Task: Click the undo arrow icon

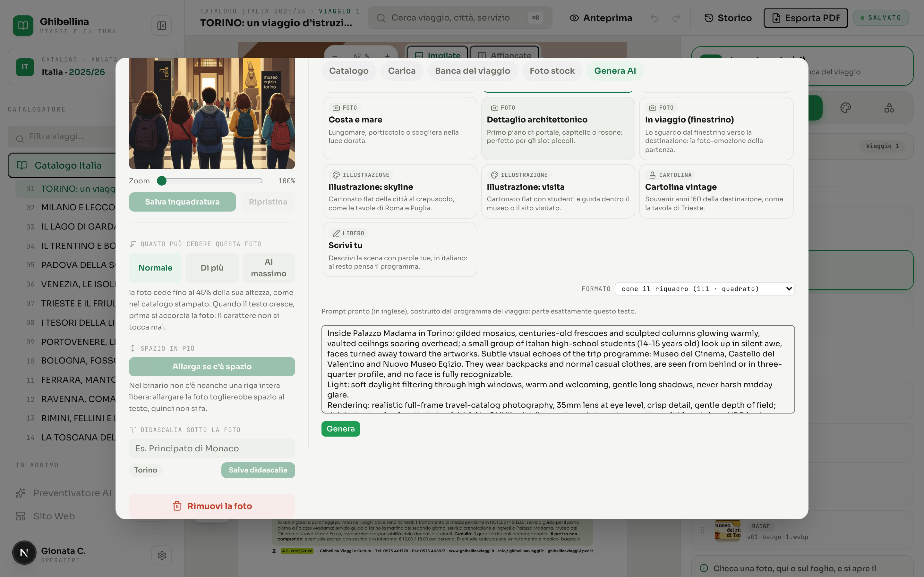Action: coord(654,18)
